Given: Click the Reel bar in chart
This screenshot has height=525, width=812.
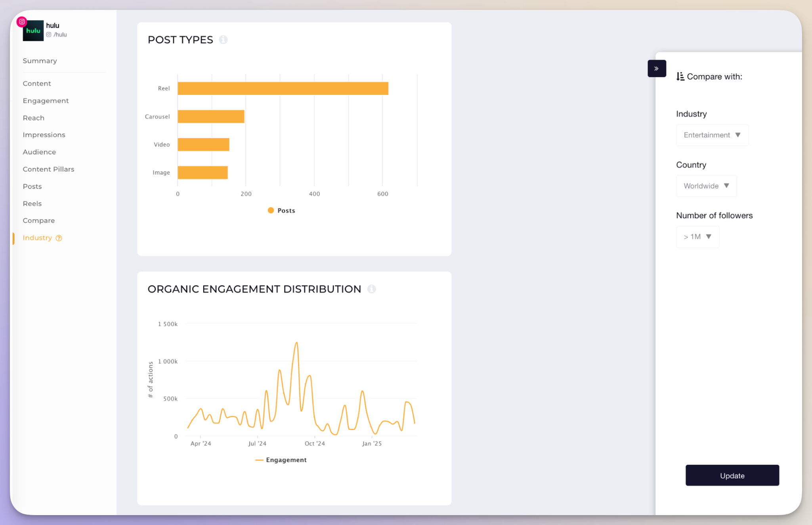Looking at the screenshot, I should click(283, 88).
